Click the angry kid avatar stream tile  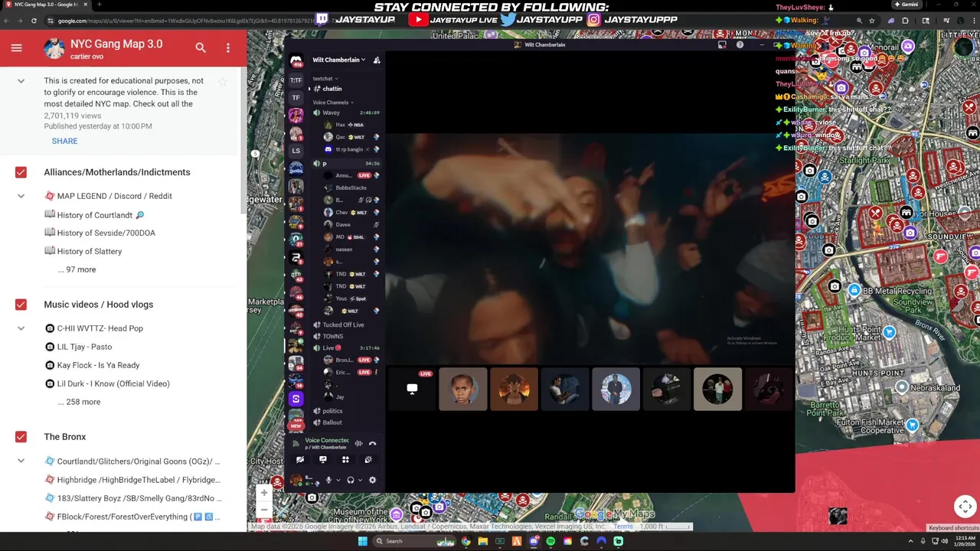pyautogui.click(x=462, y=389)
